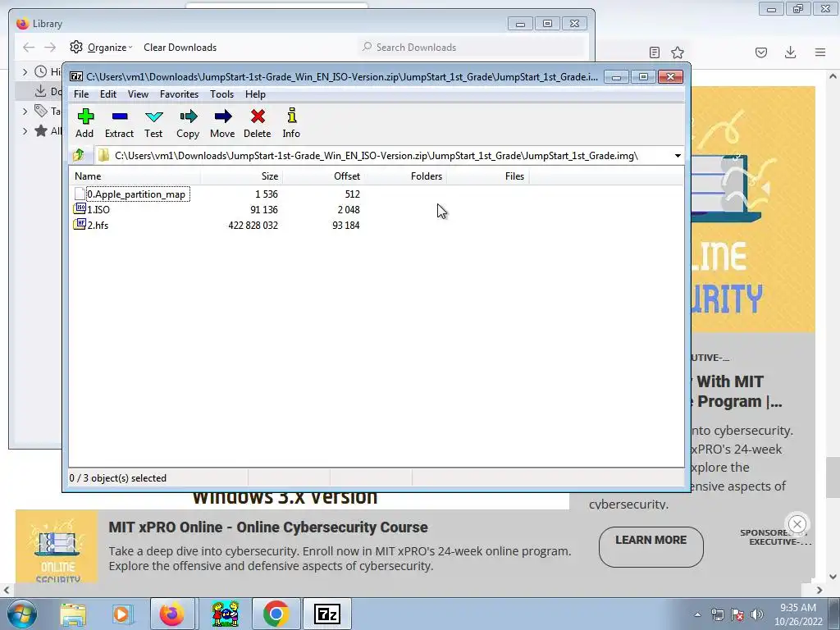Click the Search Downloads field
Screen dimensions: 840x630
tap(472, 47)
